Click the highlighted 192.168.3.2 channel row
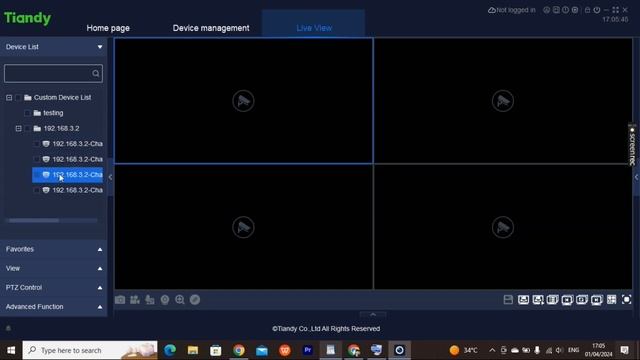Screen dimensions: 640x360 pyautogui.click(x=67, y=175)
